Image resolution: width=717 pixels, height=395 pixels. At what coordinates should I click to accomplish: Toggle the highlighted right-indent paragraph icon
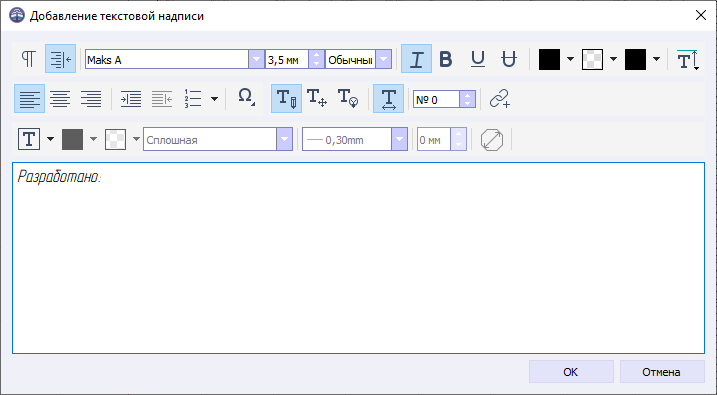60,59
